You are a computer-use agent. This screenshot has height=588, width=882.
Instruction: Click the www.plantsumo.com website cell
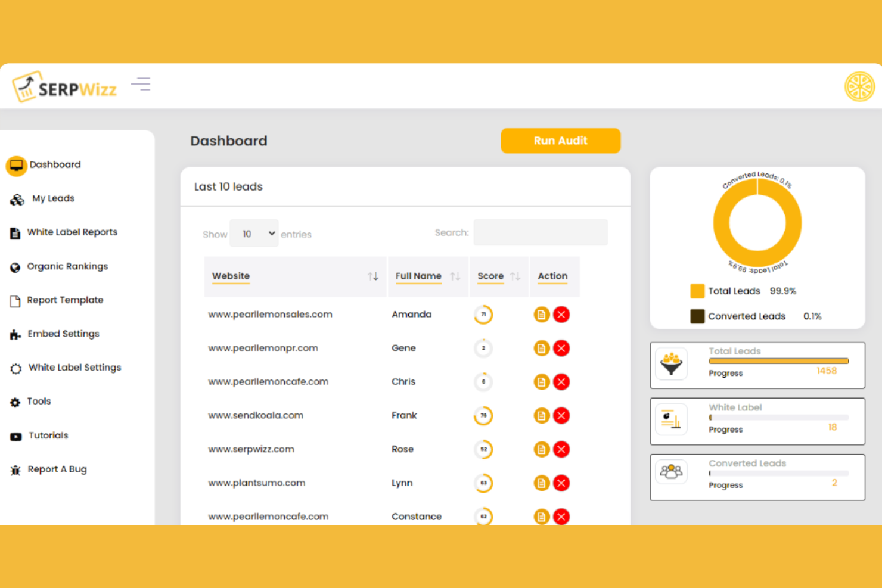tap(257, 483)
